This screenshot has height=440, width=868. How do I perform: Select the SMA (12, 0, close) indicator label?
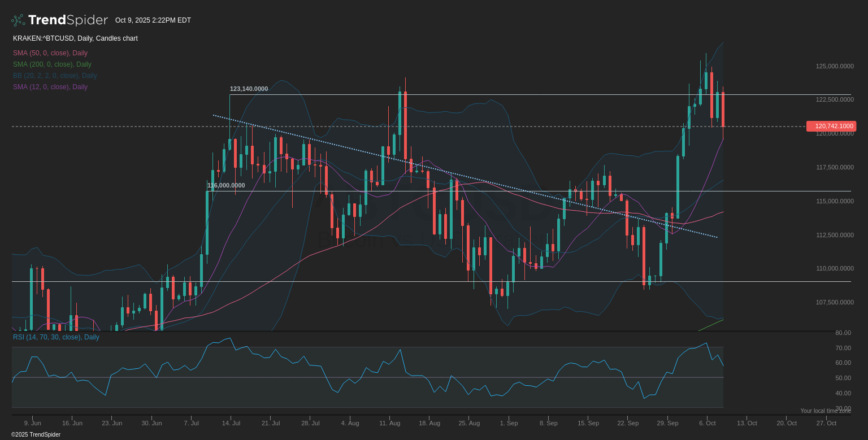click(x=50, y=86)
